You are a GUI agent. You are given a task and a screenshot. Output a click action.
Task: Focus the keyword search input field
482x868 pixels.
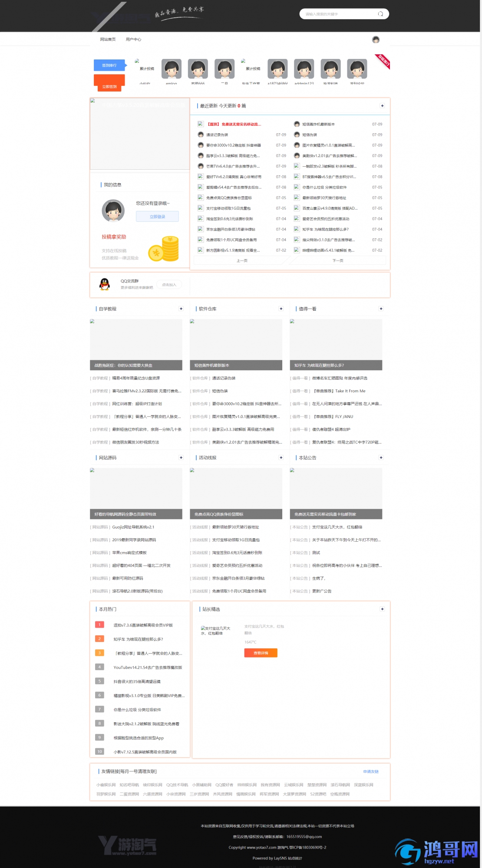(x=340, y=14)
